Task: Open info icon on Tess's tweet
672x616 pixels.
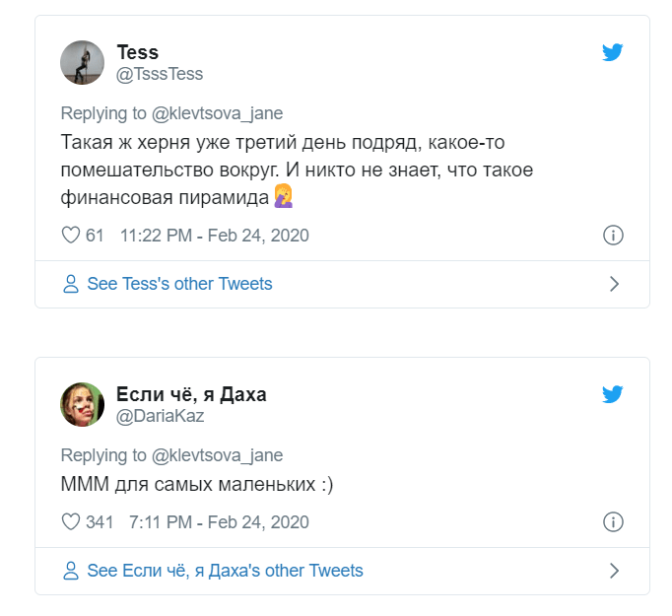Action: (613, 236)
